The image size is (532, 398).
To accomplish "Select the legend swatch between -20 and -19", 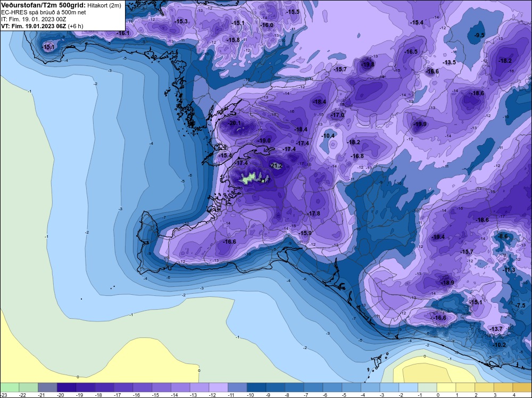I will 66,387.
